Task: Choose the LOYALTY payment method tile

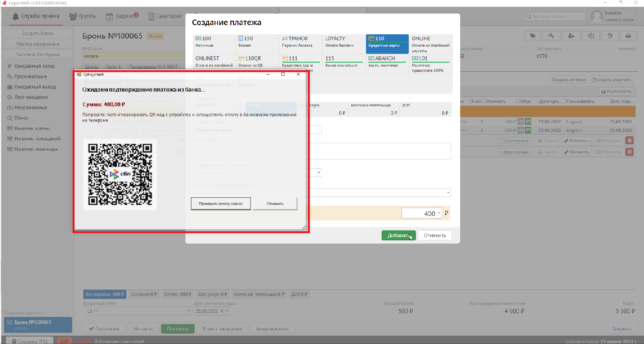Action: [x=344, y=42]
